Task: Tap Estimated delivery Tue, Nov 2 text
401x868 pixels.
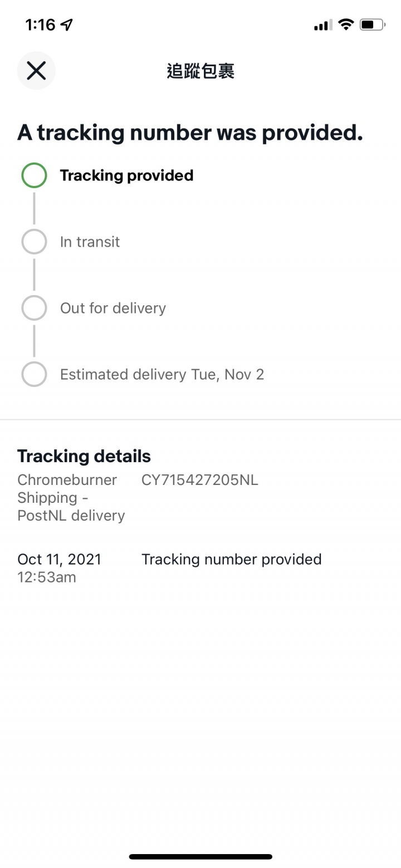Action: (x=162, y=374)
